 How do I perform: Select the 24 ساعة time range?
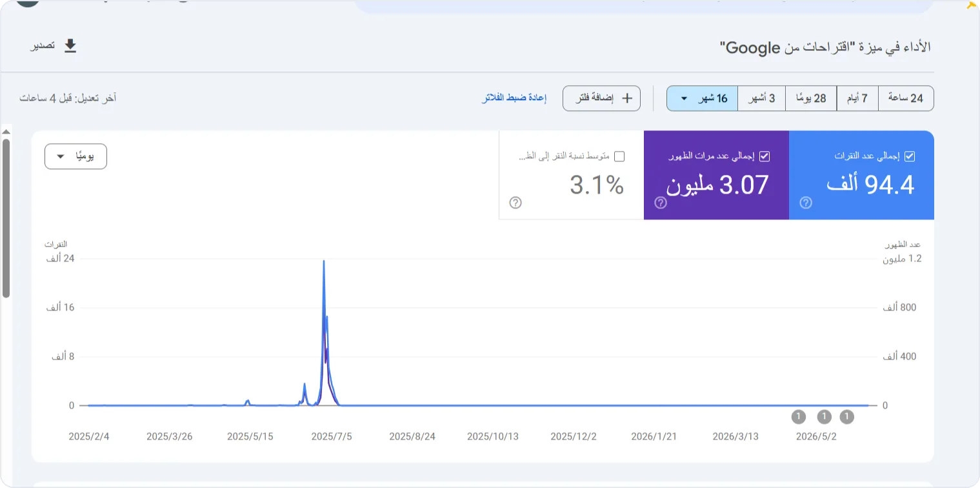[906, 98]
